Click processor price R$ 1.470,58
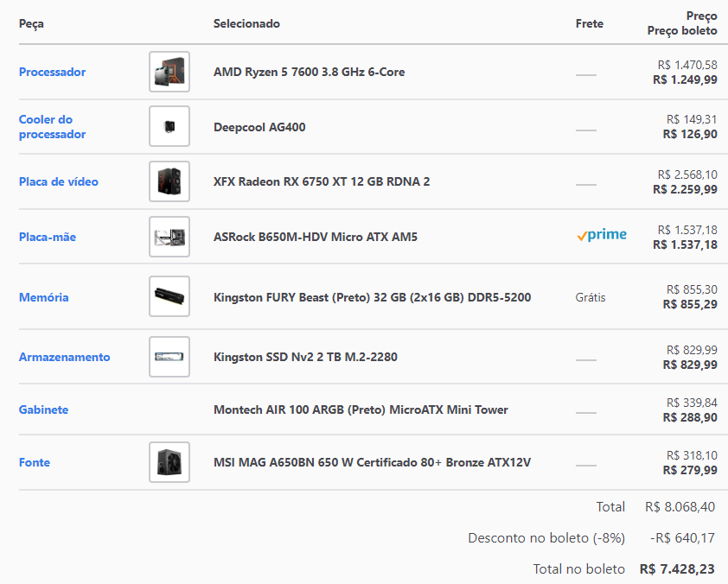The width and height of the screenshot is (728, 584). click(x=687, y=65)
